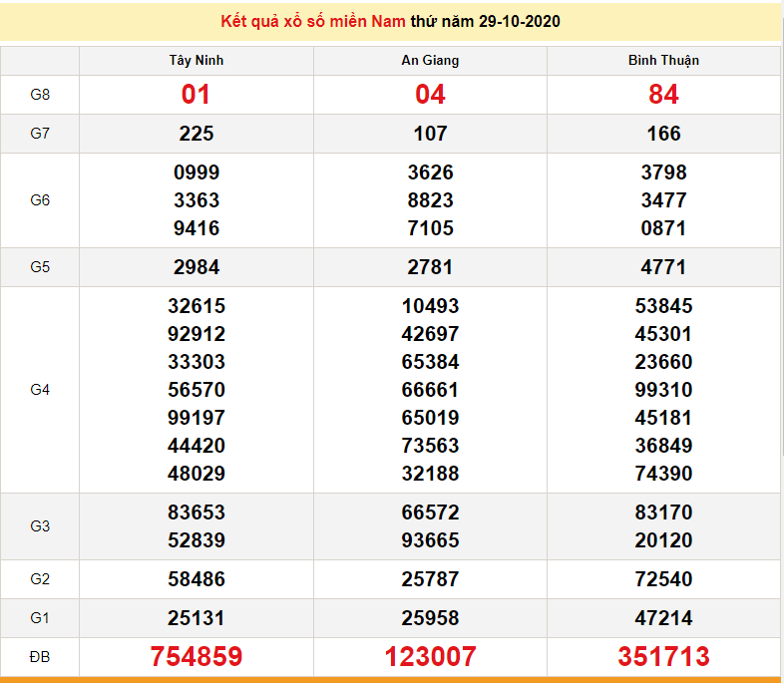Image resolution: width=784 pixels, height=683 pixels.
Task: Click the G4 number 33303
Action: point(196,362)
